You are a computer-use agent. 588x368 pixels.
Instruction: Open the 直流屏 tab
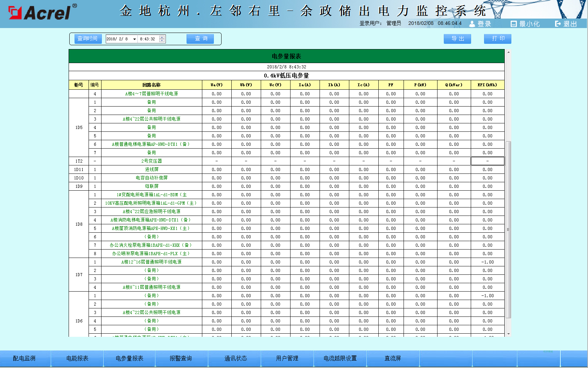[x=393, y=358]
